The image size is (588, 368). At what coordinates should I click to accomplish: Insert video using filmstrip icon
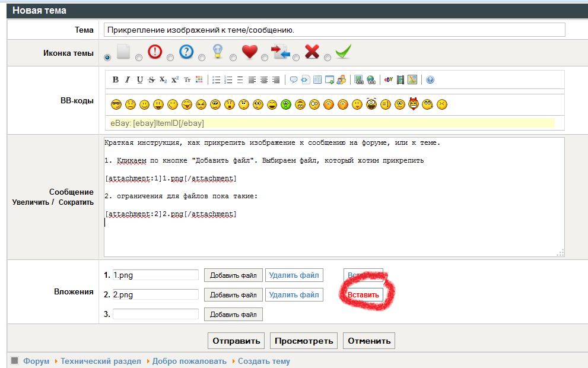(401, 80)
